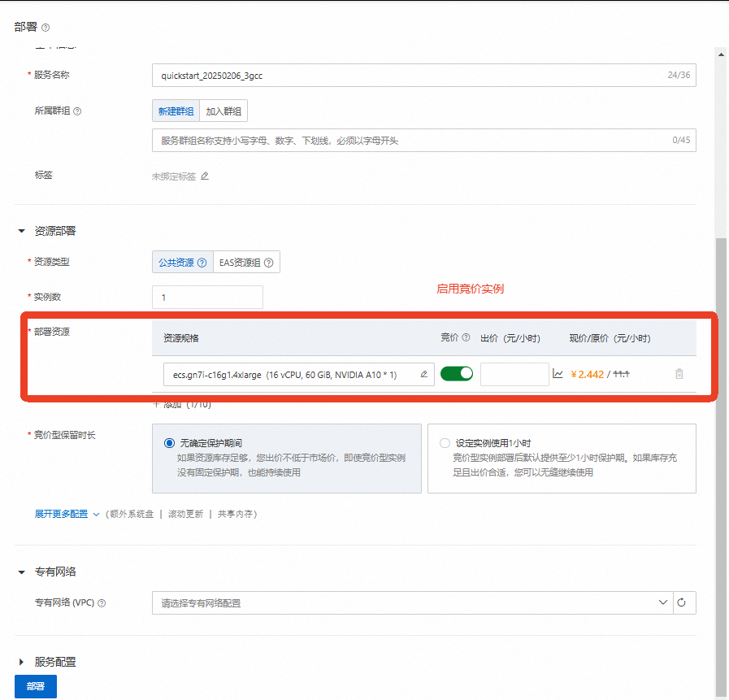Delete the resource row via trash icon
This screenshot has width=729, height=700.
679,373
